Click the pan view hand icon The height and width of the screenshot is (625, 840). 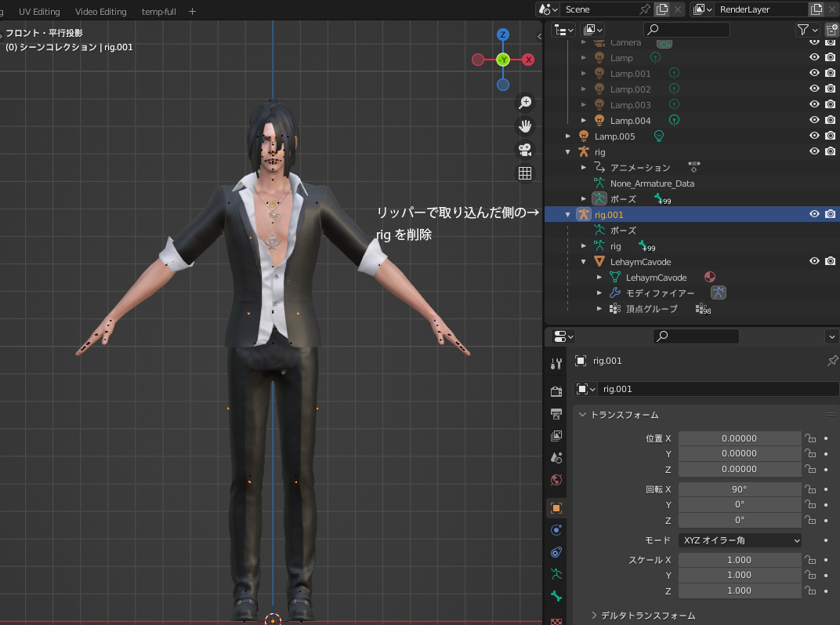[x=525, y=126]
